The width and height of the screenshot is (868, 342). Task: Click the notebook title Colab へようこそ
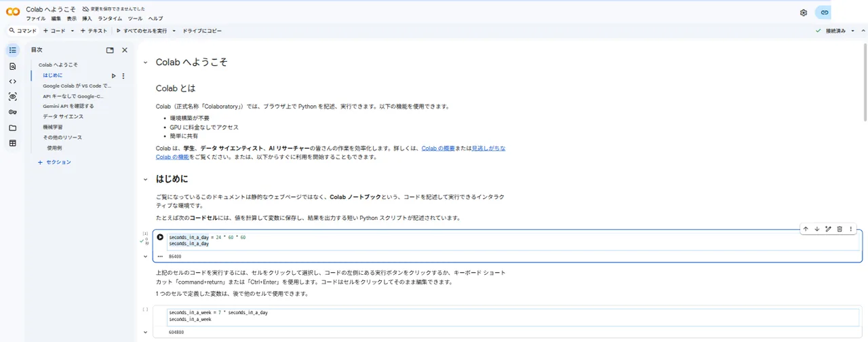point(51,9)
